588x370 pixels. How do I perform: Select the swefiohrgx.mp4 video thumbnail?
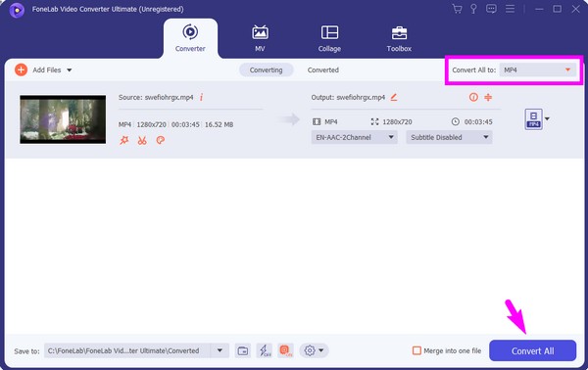(x=63, y=119)
